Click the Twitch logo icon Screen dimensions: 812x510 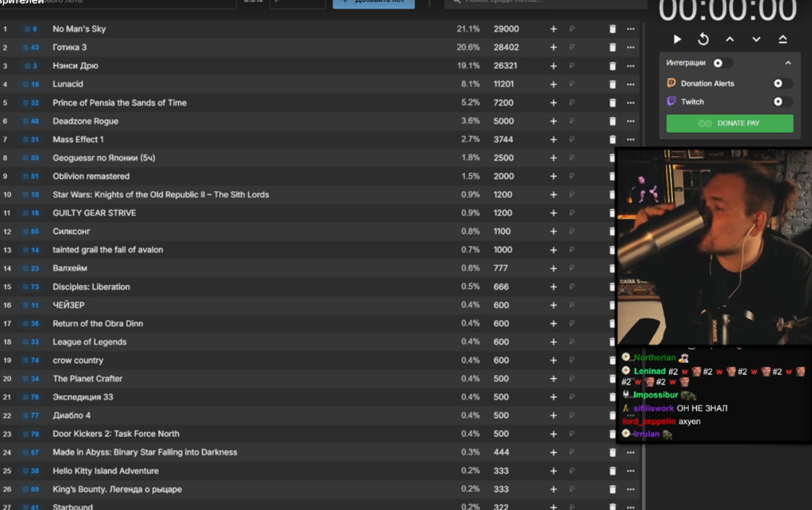click(x=671, y=101)
